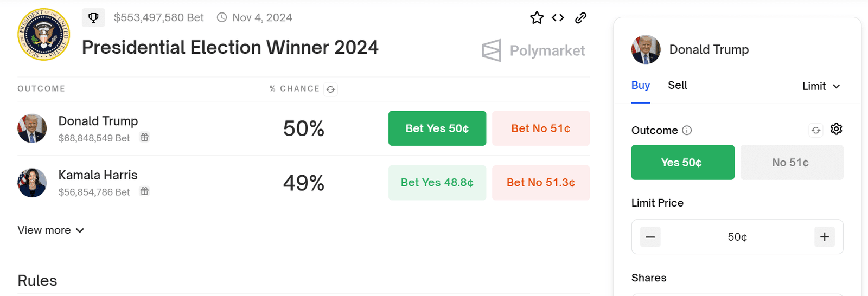This screenshot has height=296, width=868.
Task: Expand the View more outcomes list
Action: tap(51, 230)
